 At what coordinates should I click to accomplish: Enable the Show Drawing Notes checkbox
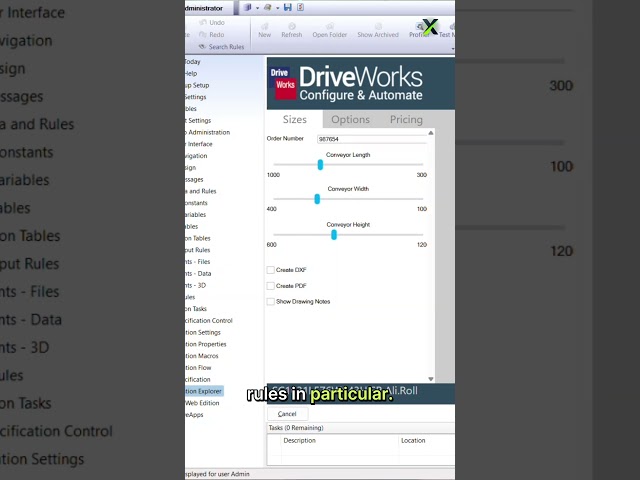tap(270, 302)
